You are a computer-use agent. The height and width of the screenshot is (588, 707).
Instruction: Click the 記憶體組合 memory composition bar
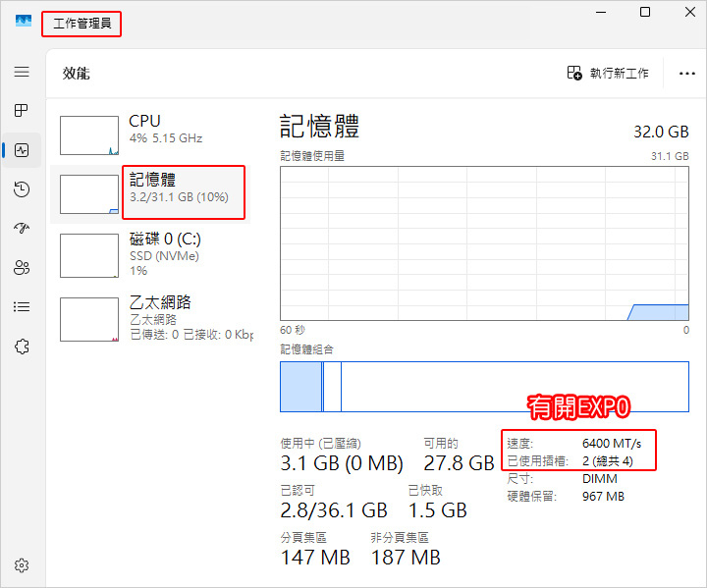click(x=484, y=387)
